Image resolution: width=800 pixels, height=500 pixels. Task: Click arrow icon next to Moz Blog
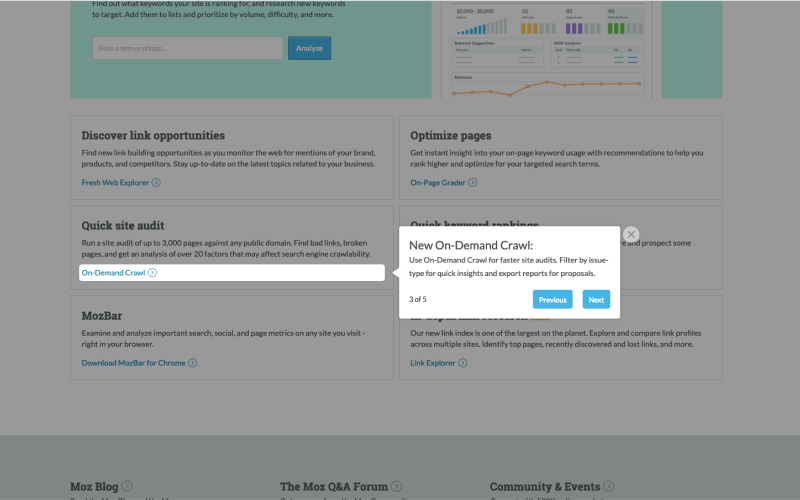[127, 486]
